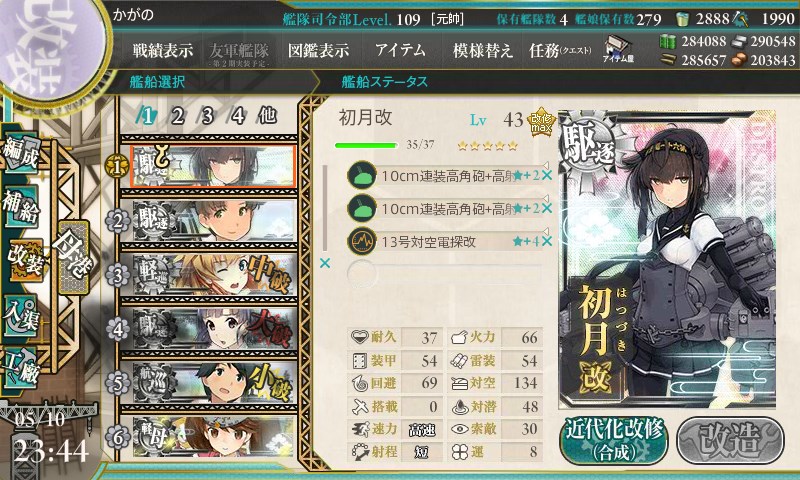Remove the first 10cm連装高角砲 with X
Screen dimensions: 800x480
click(x=547, y=176)
